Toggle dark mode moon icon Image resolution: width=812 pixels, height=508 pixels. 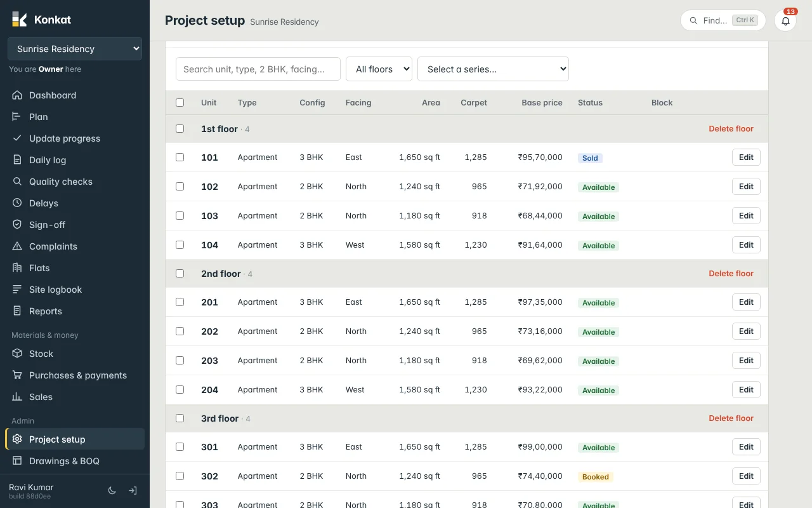(x=112, y=490)
